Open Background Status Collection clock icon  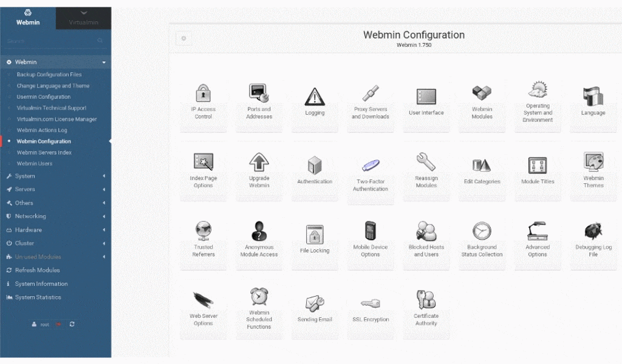point(482,231)
